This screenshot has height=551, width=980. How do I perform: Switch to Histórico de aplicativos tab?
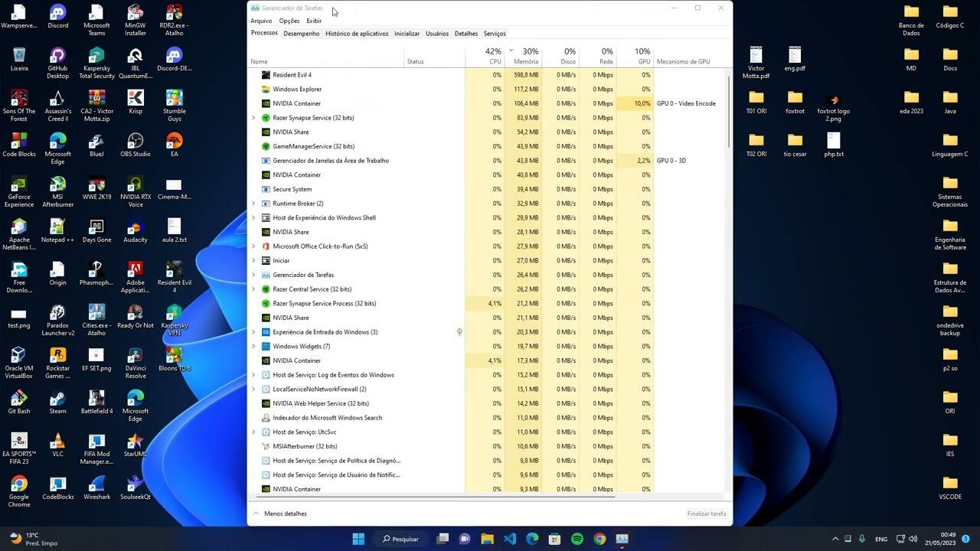click(x=357, y=34)
